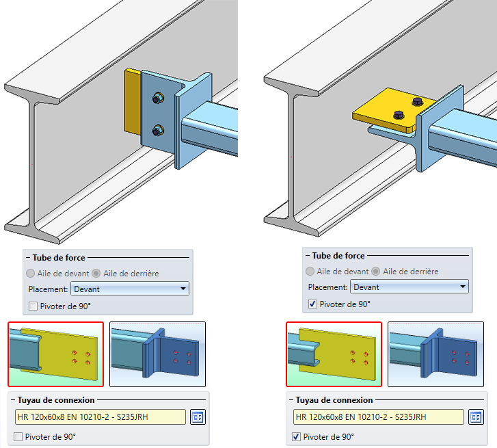Click right HR 120x60x8 profile field
This screenshot has height=448, width=497.
pos(379,417)
